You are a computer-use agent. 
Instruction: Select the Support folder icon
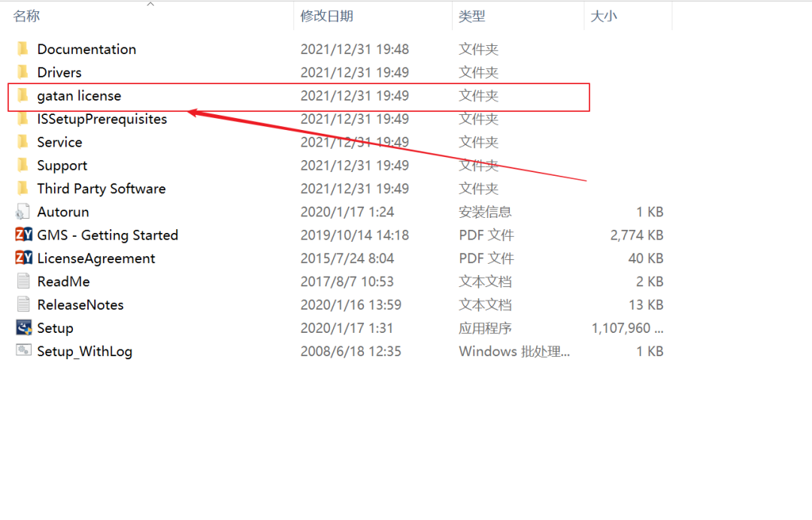click(23, 165)
